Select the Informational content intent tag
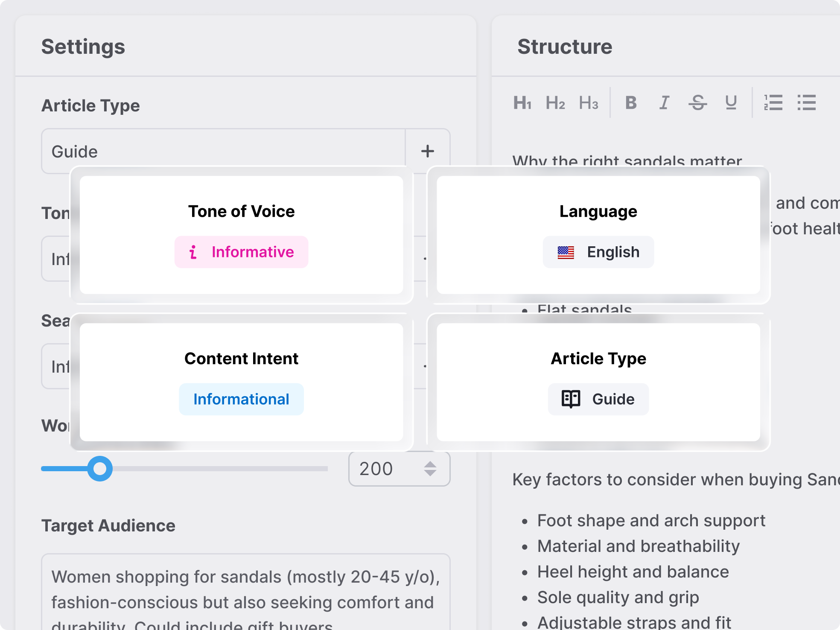 [241, 399]
